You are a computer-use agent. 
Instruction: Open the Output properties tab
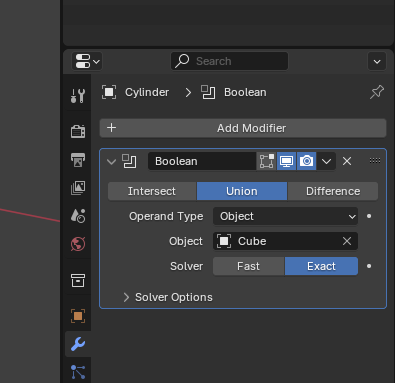pos(78,160)
